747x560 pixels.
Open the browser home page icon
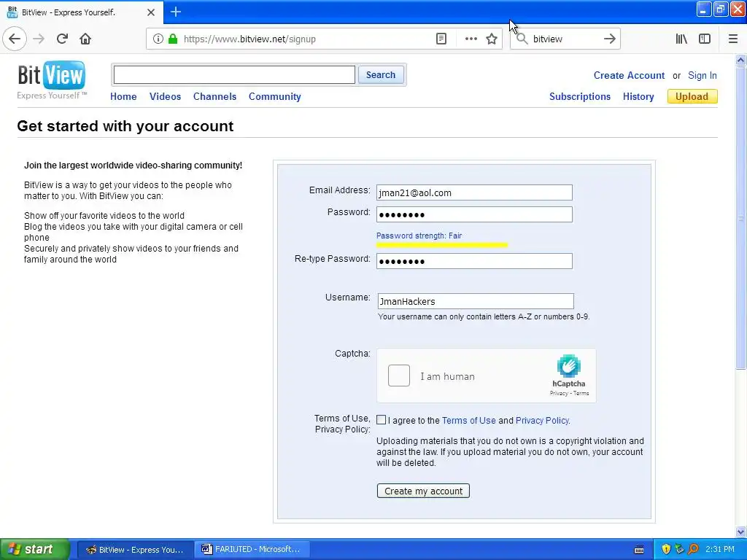85,39
